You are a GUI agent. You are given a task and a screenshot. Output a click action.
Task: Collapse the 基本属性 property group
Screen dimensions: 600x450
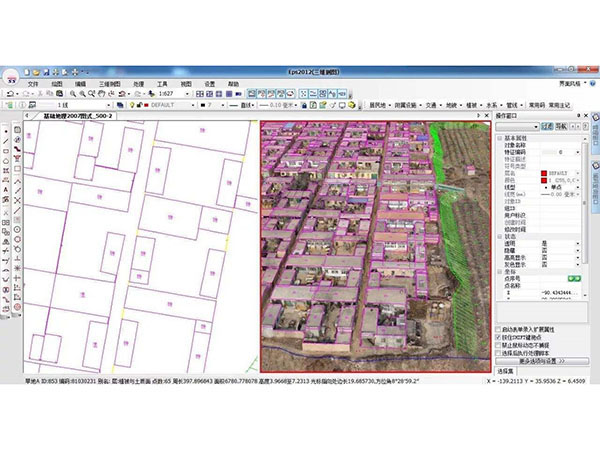[x=500, y=138]
